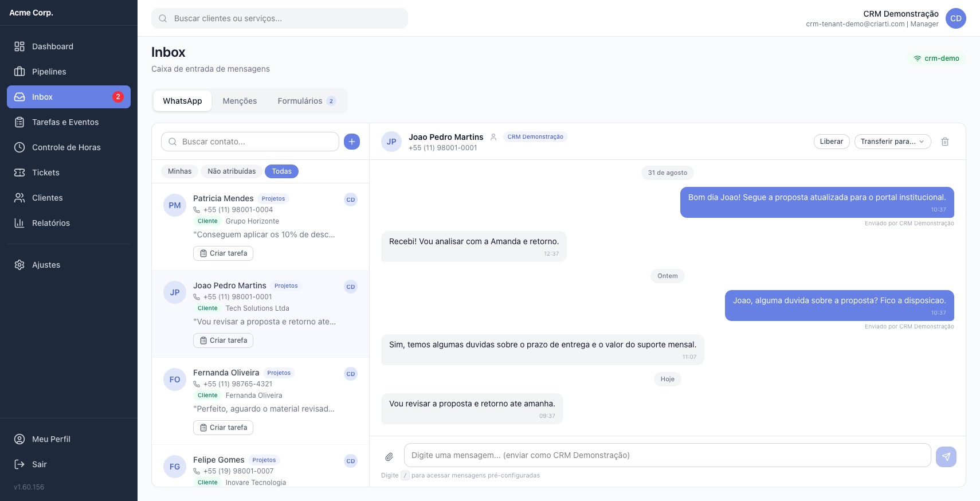
Task: Open Clientes page
Action: (69, 198)
